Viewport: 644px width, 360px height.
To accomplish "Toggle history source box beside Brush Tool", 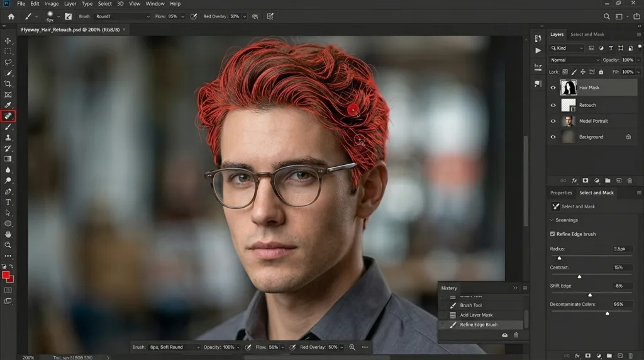I will pyautogui.click(x=443, y=305).
